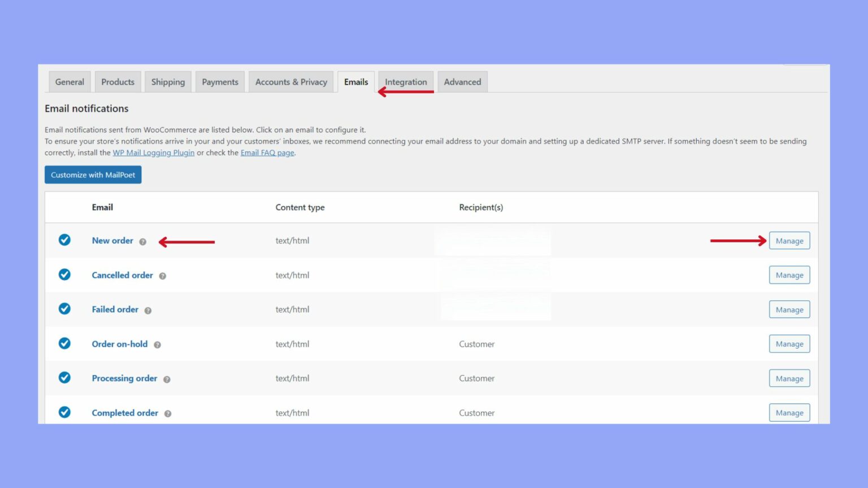The height and width of the screenshot is (488, 868).
Task: Select the Integration tab
Action: tap(405, 81)
